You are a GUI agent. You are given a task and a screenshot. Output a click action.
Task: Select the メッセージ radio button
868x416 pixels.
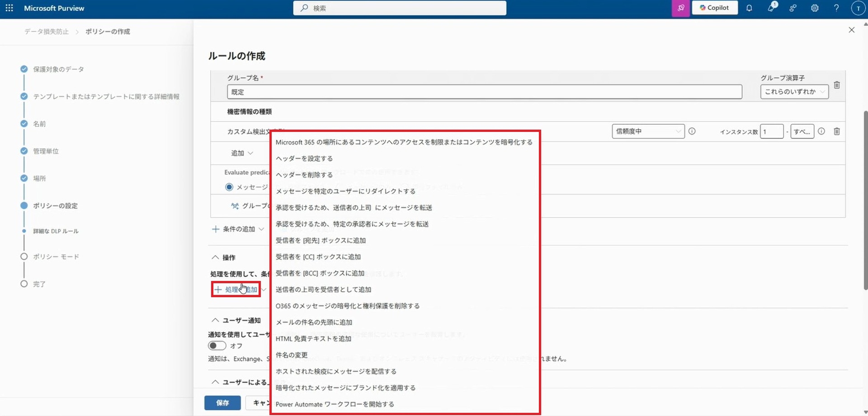229,187
